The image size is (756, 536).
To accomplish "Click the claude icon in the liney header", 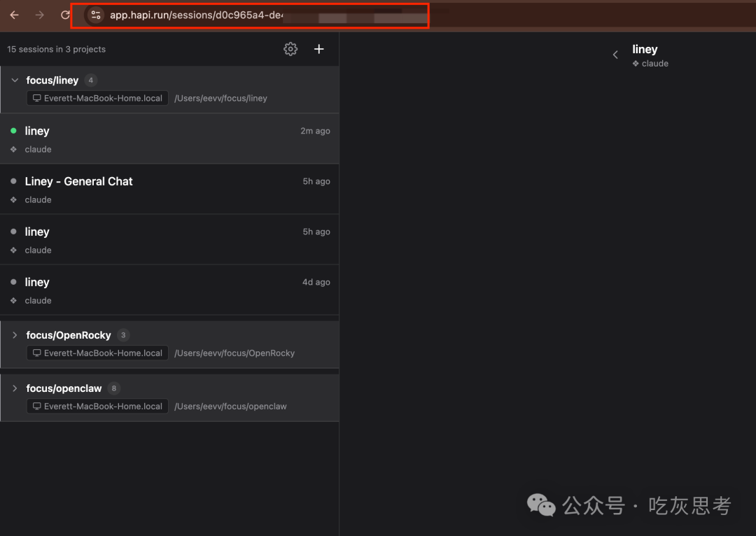I will click(636, 64).
